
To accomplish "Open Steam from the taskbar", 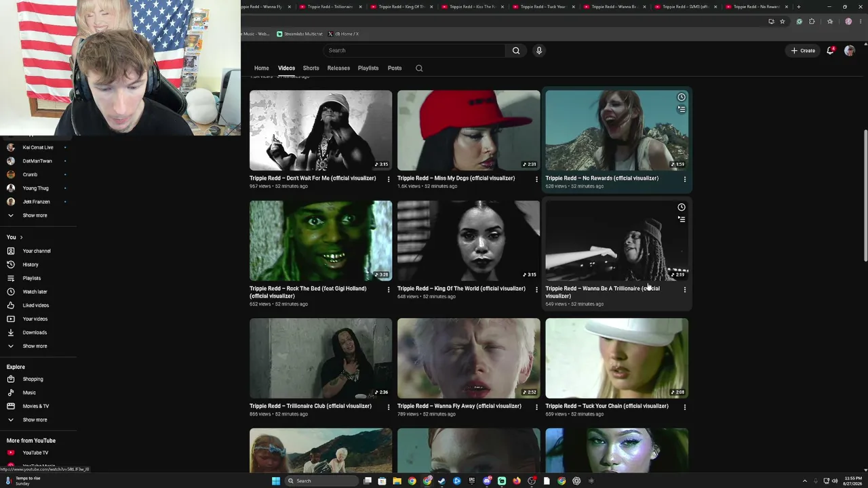I will pyautogui.click(x=442, y=481).
